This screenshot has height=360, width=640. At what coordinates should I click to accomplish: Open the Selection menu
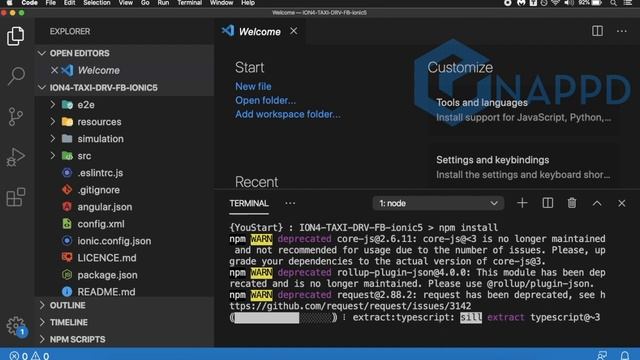[97, 3]
